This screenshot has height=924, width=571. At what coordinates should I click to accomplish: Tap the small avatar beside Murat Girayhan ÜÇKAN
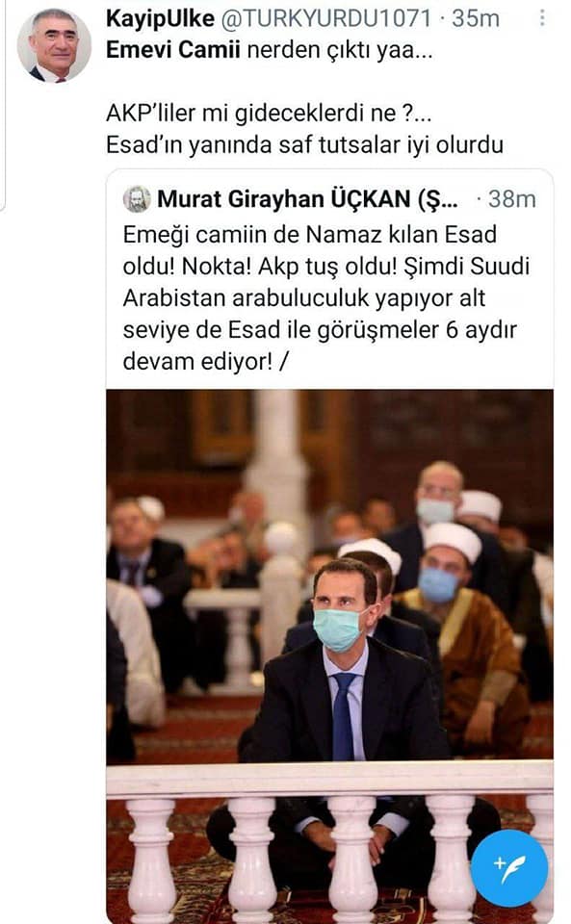point(137,199)
